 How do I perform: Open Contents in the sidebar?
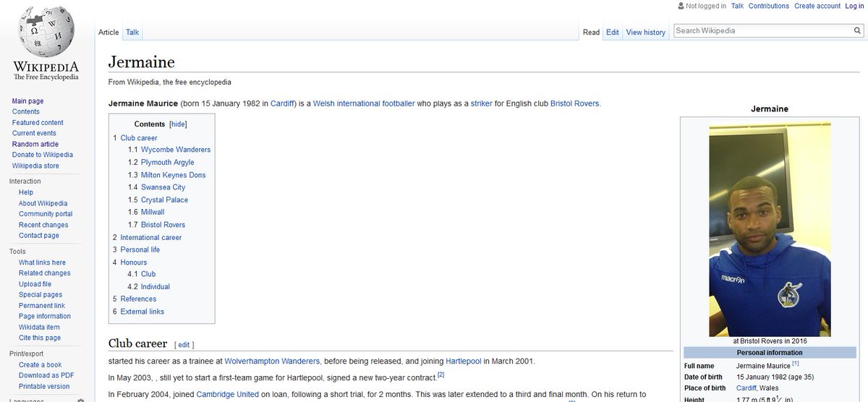point(26,112)
